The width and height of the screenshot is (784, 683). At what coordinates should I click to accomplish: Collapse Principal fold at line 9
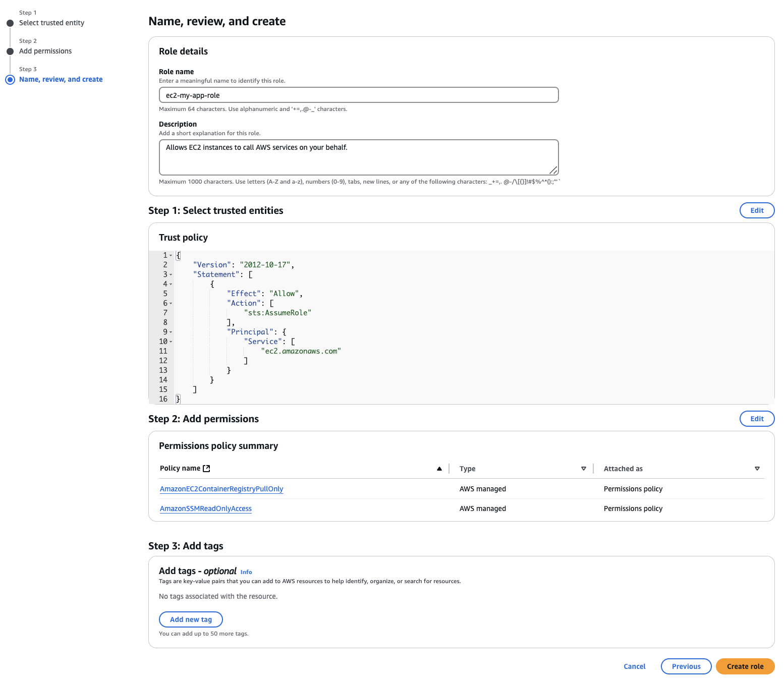coord(171,332)
